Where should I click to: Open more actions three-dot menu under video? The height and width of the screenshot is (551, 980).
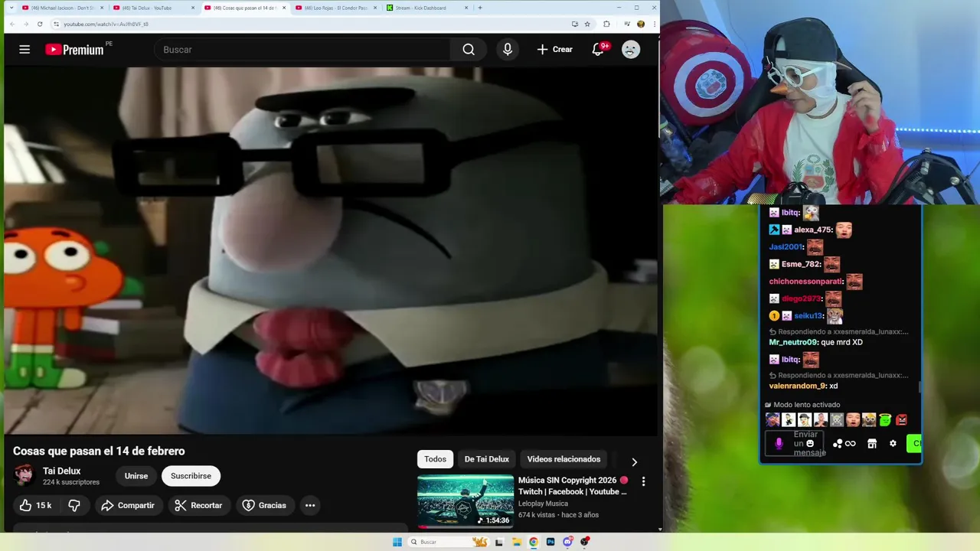(310, 505)
